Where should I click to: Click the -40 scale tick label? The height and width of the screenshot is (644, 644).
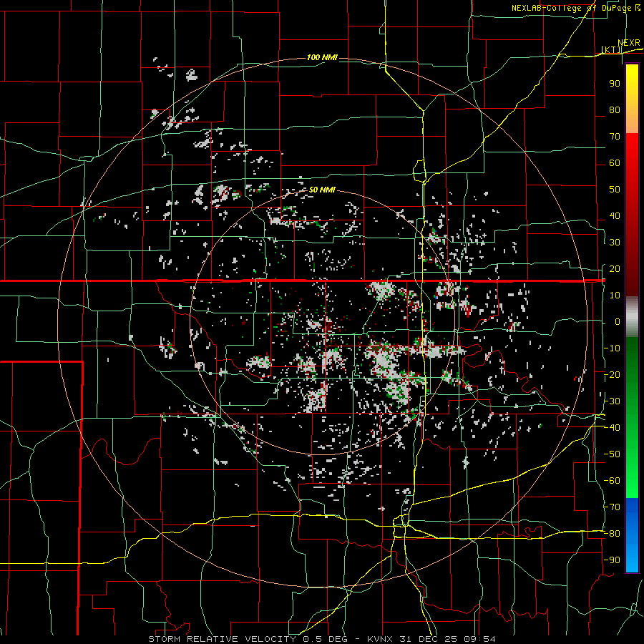612,428
